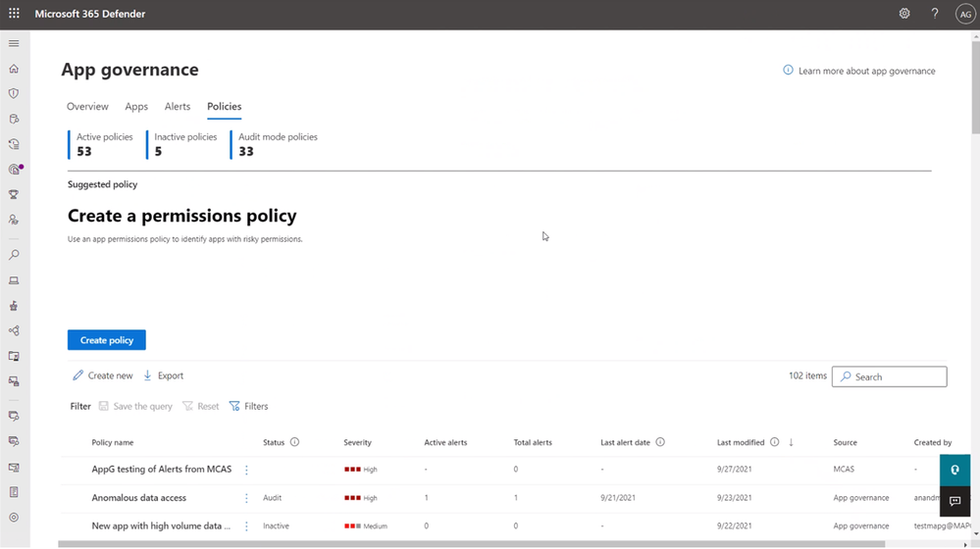Click the policy Search field
This screenshot has height=549, width=980.
pyautogui.click(x=890, y=376)
